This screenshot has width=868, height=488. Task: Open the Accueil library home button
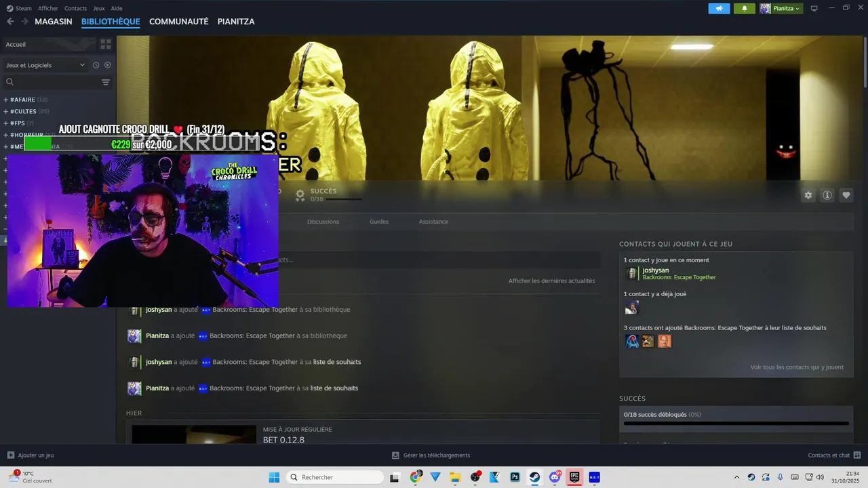coord(49,44)
